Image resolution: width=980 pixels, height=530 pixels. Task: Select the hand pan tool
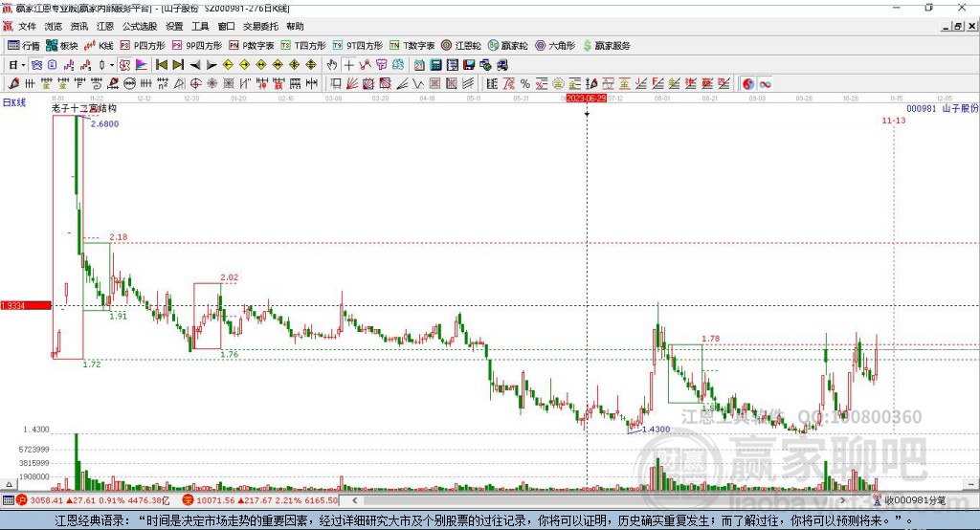click(332, 65)
